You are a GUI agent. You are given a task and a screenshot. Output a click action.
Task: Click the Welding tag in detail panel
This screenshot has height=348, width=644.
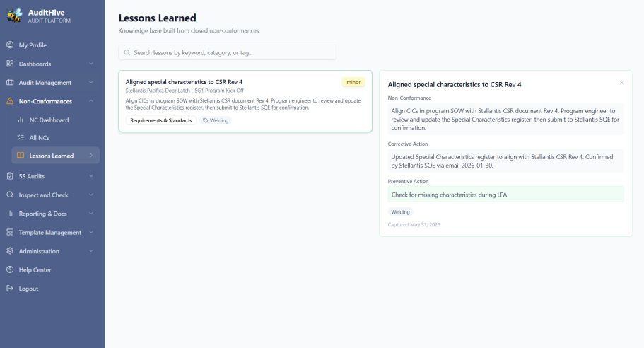pos(400,212)
